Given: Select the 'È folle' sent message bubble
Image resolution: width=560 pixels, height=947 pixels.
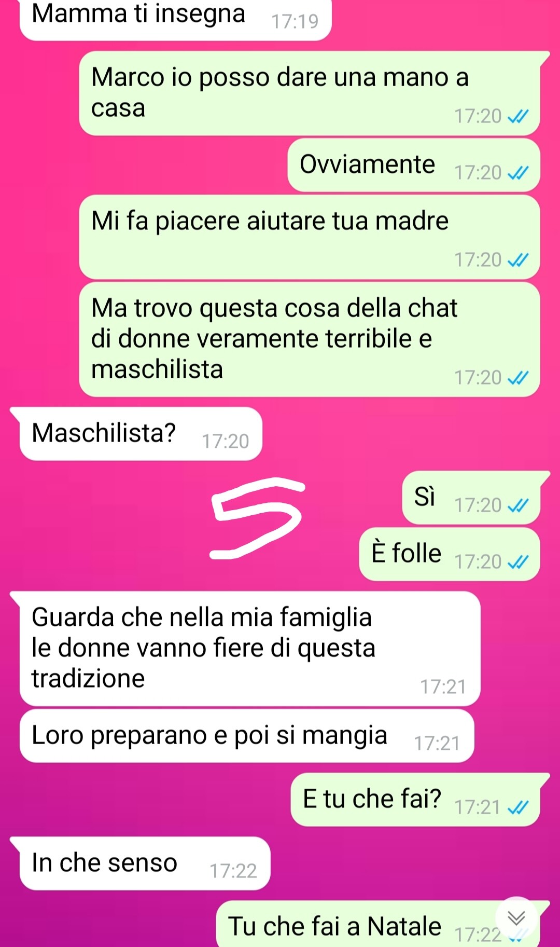Looking at the screenshot, I should [x=450, y=554].
